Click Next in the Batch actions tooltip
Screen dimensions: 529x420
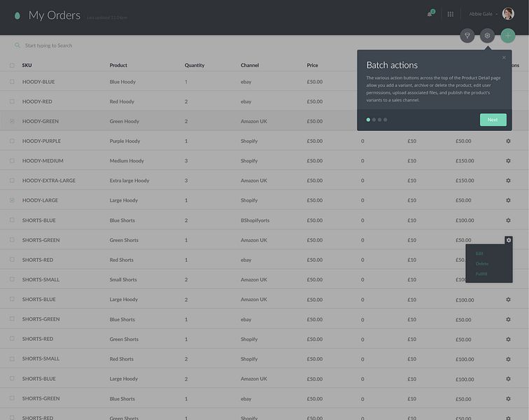[493, 120]
